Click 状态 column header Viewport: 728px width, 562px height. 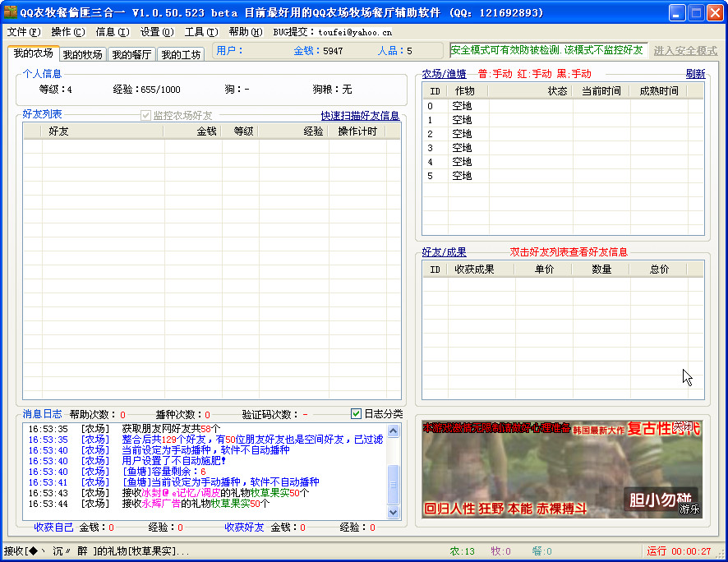pos(530,91)
